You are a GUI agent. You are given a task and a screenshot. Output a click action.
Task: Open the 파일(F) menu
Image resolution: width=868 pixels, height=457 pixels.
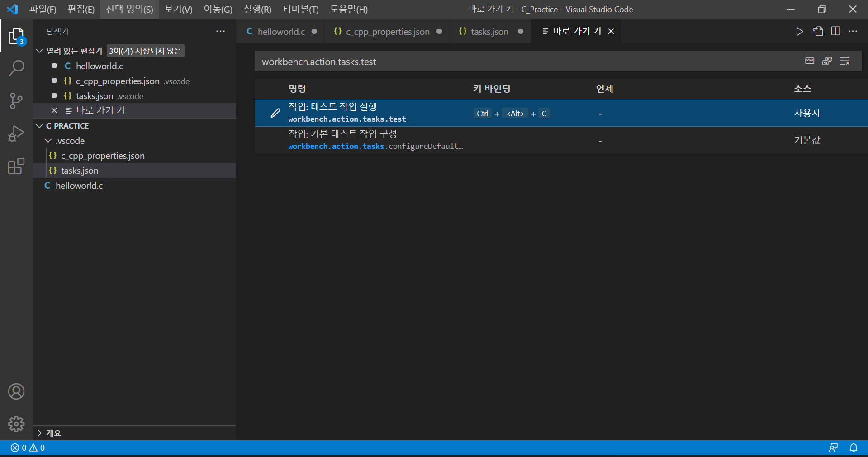43,9
